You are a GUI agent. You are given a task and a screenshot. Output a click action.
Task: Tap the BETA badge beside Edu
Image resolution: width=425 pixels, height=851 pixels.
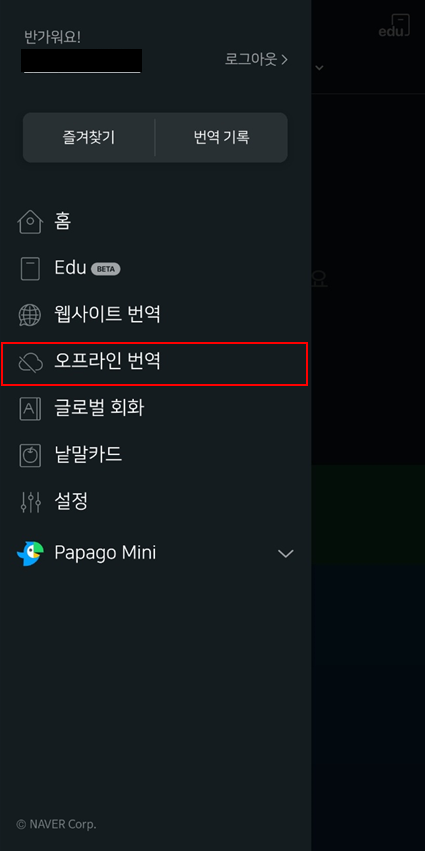point(106,269)
